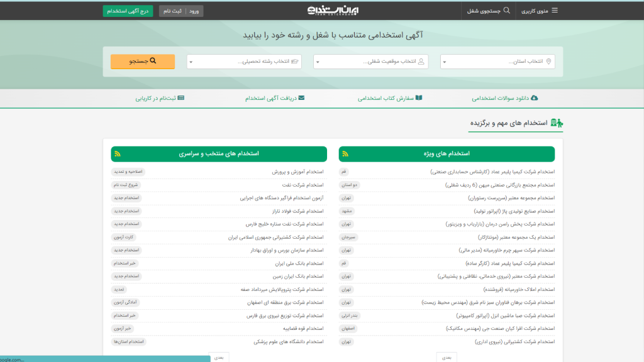
Task: Open ثبت‌نام در کاریابی link
Action: (x=160, y=98)
